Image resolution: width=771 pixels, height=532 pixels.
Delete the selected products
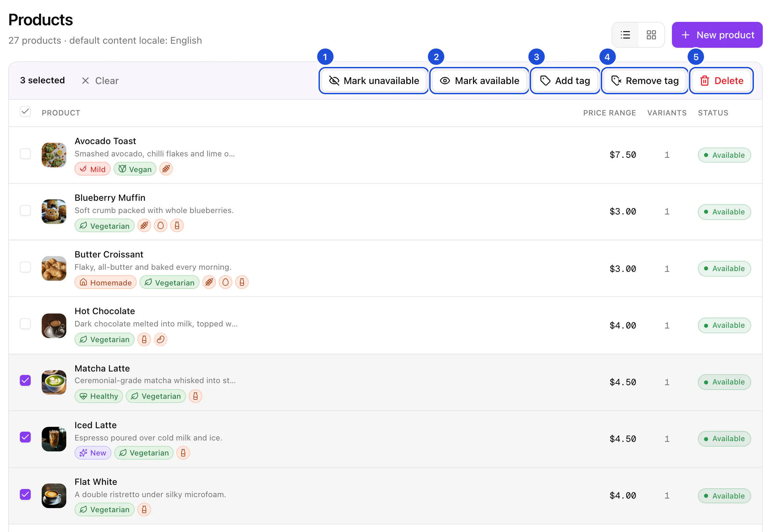[721, 81]
